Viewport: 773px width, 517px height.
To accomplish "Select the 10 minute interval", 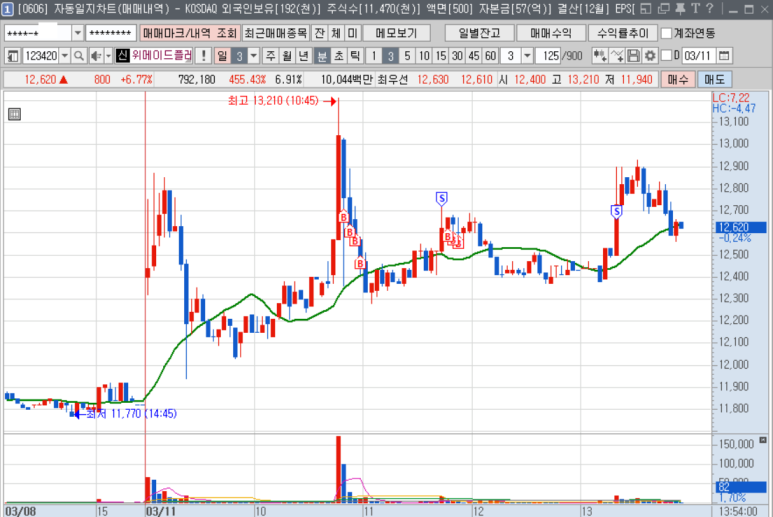I will pos(424,56).
